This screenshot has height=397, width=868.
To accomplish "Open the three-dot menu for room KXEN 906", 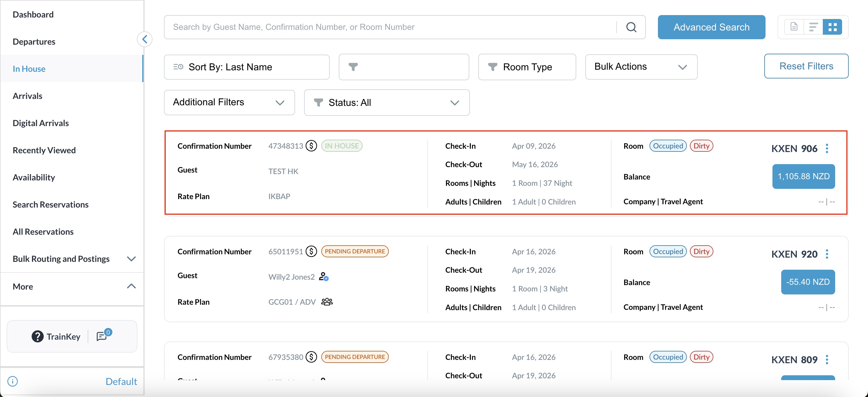I will [827, 148].
